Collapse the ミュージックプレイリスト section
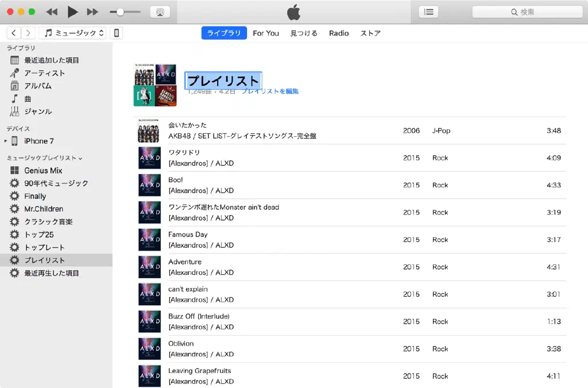588x388 pixels. point(80,158)
